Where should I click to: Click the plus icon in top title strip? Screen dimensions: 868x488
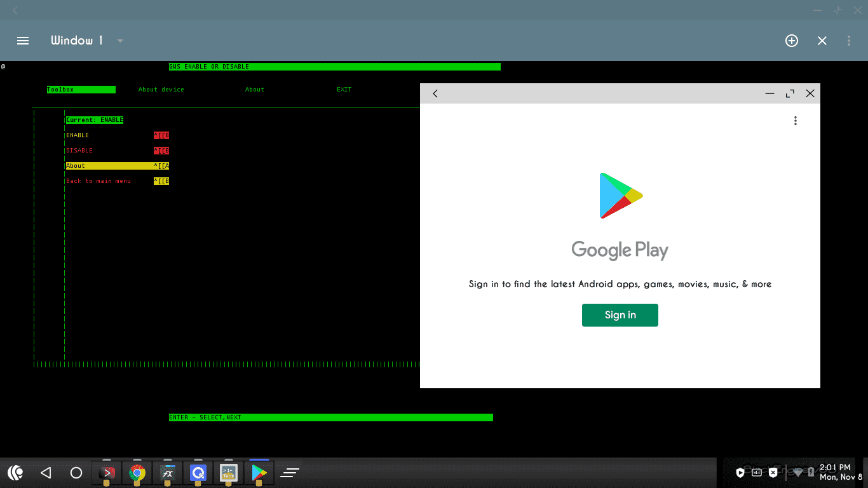point(837,10)
